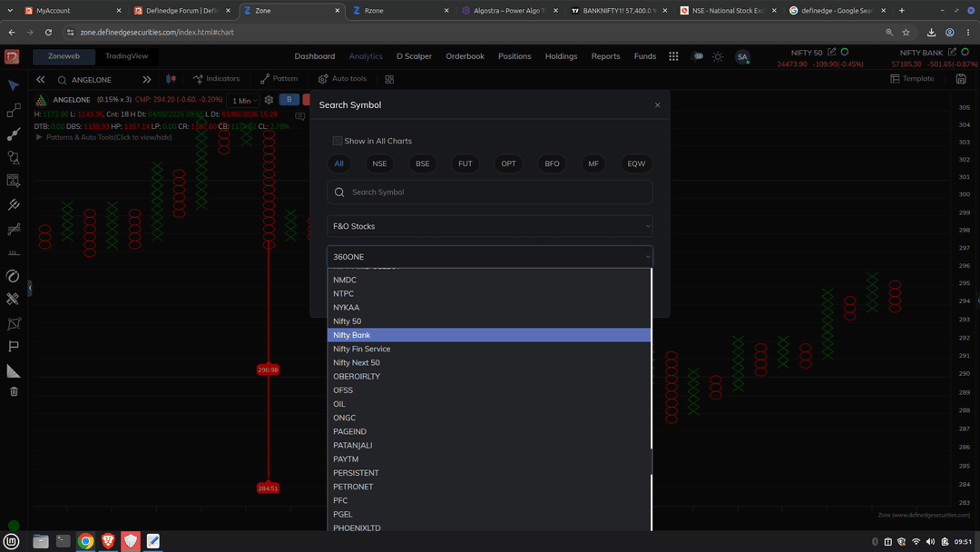Go to next symbol with double-right arrows

coord(147,79)
